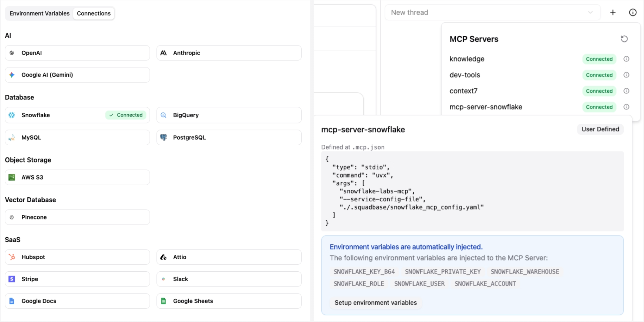This screenshot has width=644, height=322.
Task: Show info for the dev-tools server
Action: [x=627, y=75]
